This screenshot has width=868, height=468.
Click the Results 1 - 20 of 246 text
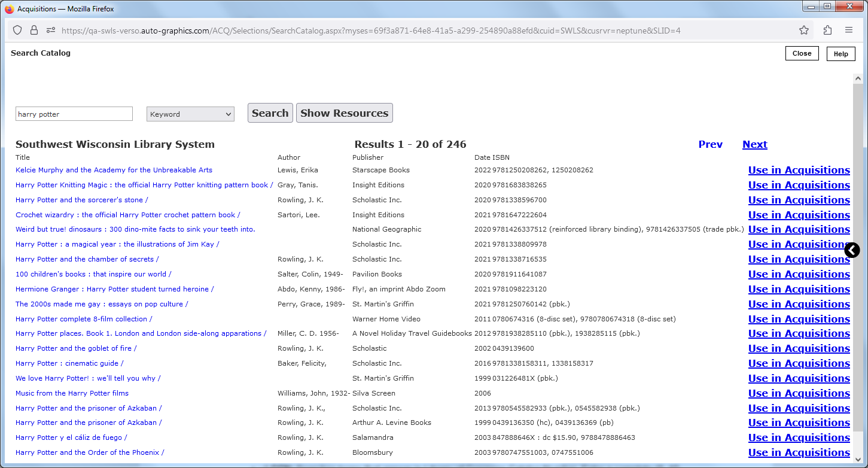tap(410, 144)
